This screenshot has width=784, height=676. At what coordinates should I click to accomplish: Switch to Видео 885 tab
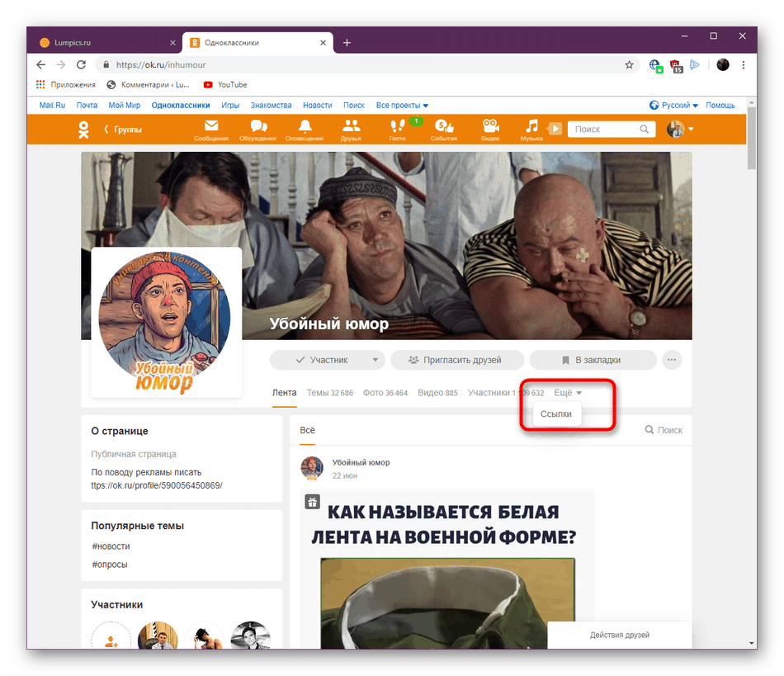click(437, 393)
